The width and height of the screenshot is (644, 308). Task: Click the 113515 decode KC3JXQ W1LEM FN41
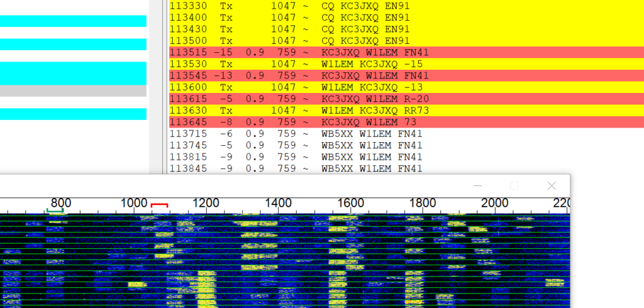406,52
